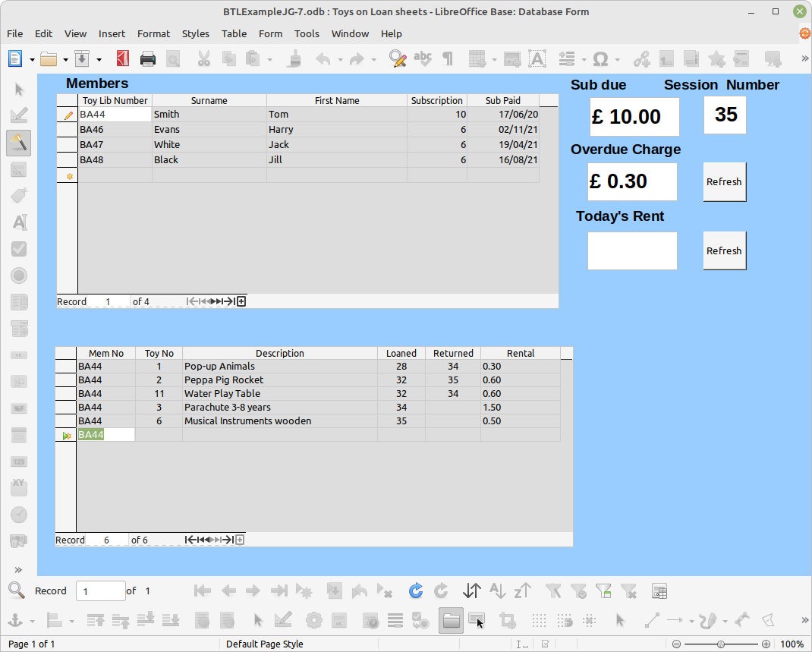This screenshot has height=652, width=812.
Task: Select the Anchor icon in bottom toolbar
Action: coord(15,620)
